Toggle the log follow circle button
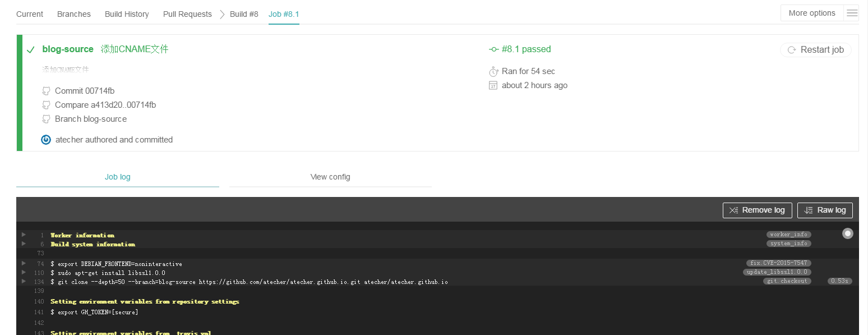This screenshot has height=335, width=868. coord(847,233)
